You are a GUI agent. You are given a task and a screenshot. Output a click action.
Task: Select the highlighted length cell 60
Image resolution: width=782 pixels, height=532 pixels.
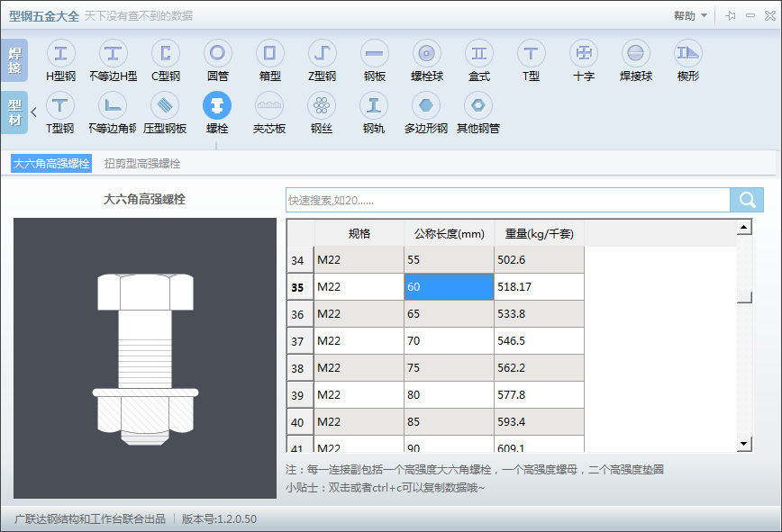pos(449,287)
